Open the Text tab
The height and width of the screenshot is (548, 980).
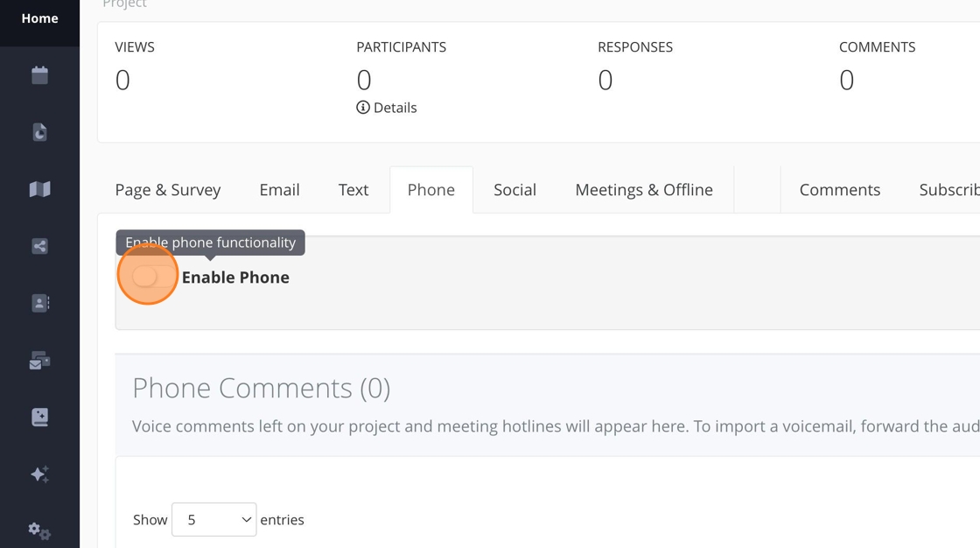coord(353,190)
